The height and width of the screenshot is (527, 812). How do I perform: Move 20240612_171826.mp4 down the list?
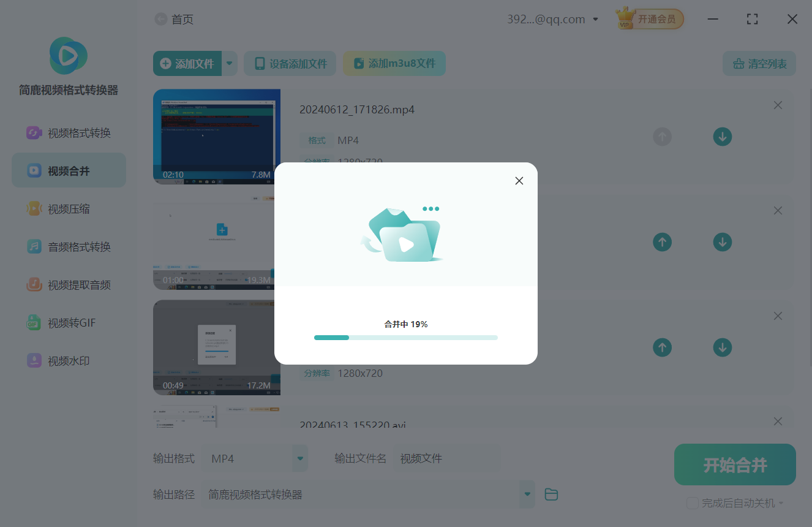pos(722,137)
